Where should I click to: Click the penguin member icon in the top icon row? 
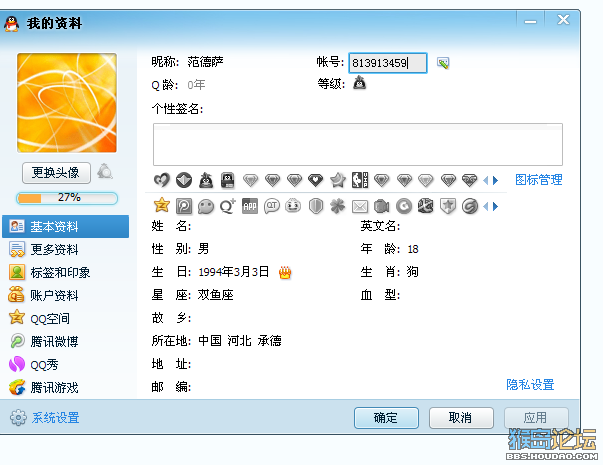click(206, 180)
